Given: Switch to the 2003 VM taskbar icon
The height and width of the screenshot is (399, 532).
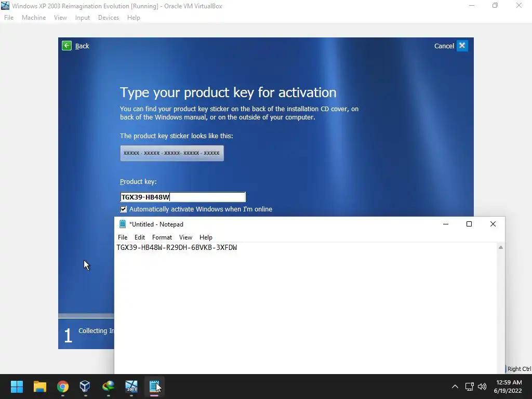Looking at the screenshot, I should point(131,387).
